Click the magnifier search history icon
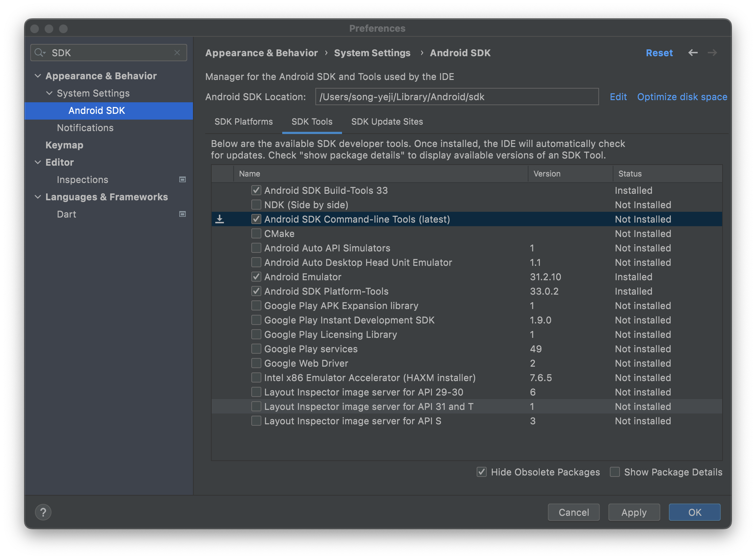 pos(40,53)
